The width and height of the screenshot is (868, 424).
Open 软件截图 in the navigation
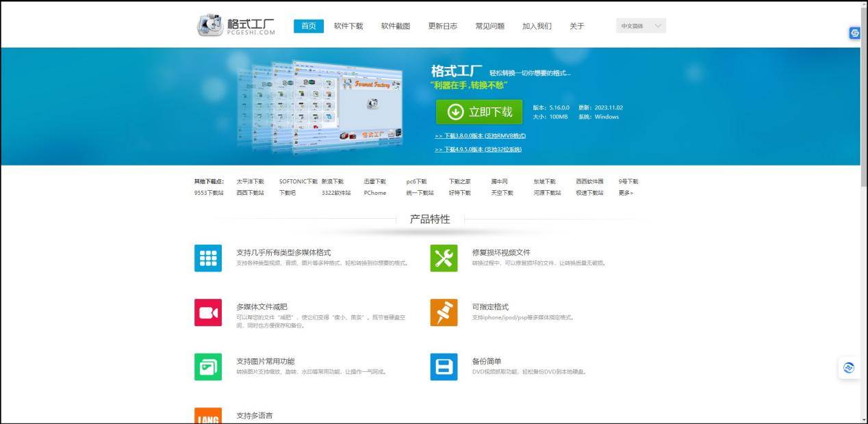396,26
